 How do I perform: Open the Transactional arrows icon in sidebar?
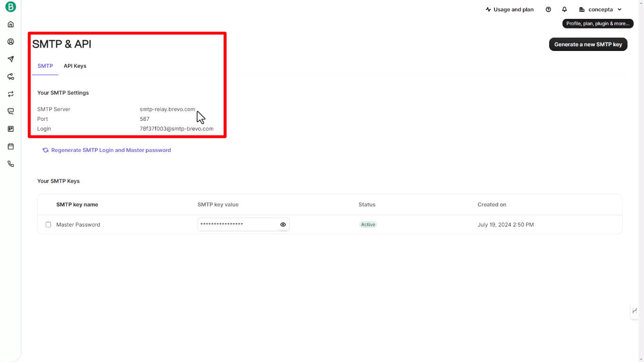10,94
